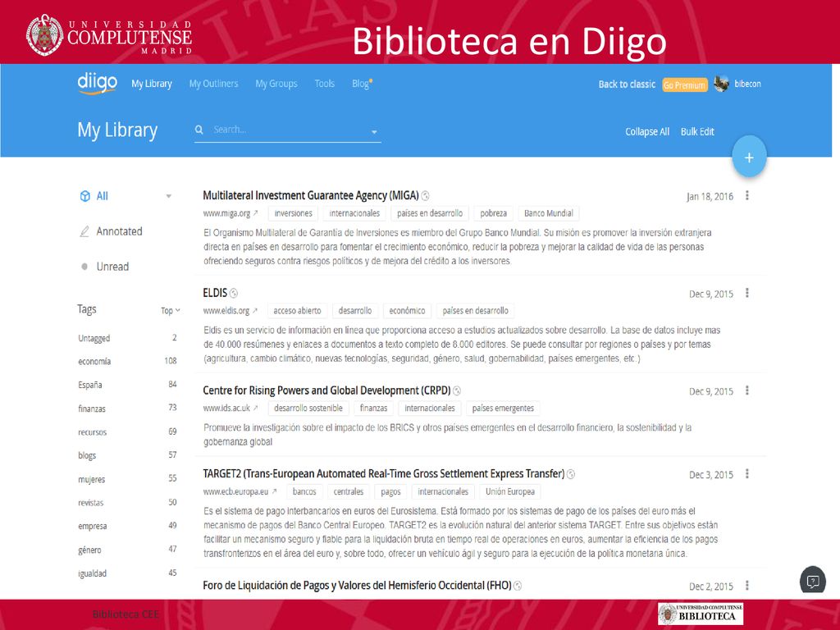Open the more options menu for ELDIS entry
Screen dimensions: 840x630
click(x=746, y=293)
